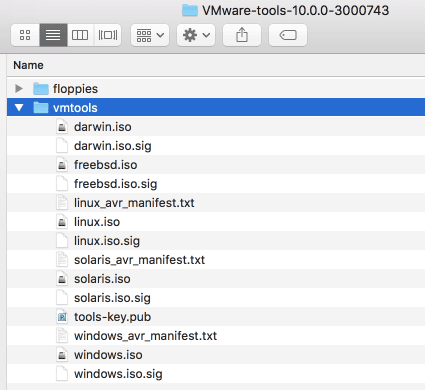Click the floppies folder icon
Viewport: 425px width, 390px height.
pyautogui.click(x=41, y=89)
